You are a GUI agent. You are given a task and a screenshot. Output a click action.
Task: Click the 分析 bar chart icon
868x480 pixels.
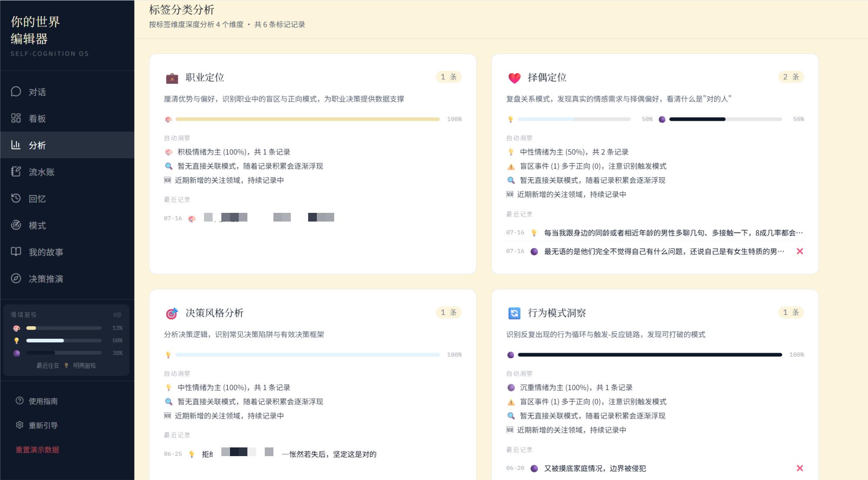click(x=16, y=145)
